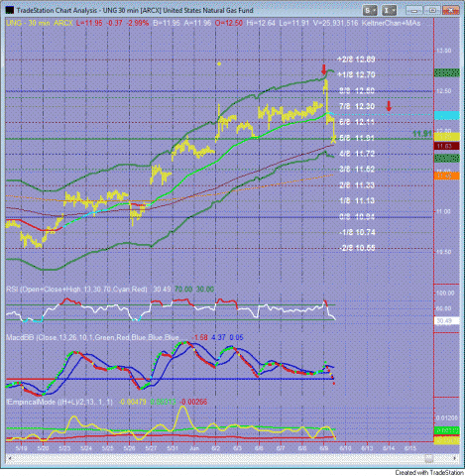
Task: Click the yellow last-price marker on price axis
Action: (447, 136)
